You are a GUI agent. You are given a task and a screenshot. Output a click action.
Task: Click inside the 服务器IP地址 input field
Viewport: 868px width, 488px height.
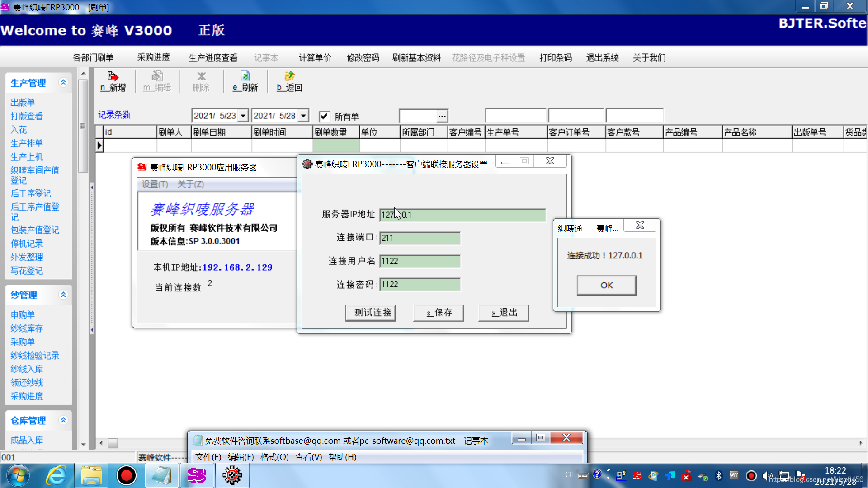[462, 215]
